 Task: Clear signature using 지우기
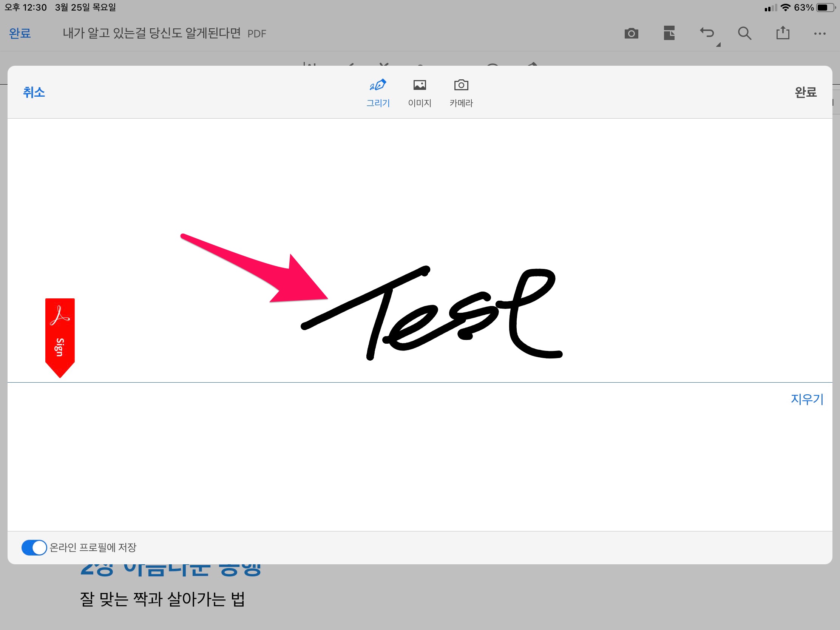point(807,399)
